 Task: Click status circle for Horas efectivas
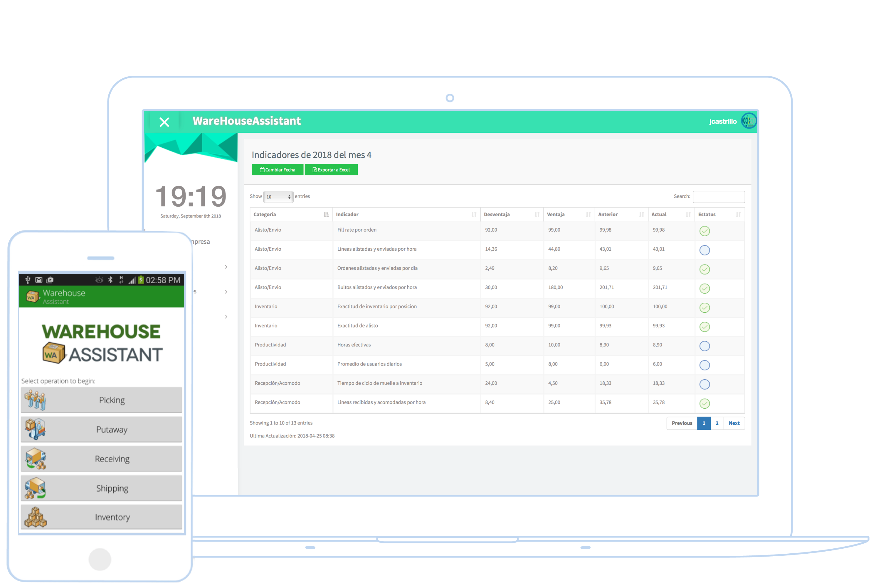click(705, 346)
